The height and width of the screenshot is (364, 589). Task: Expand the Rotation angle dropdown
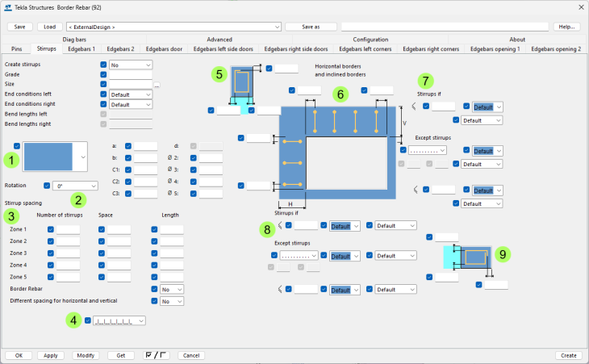[x=74, y=186]
